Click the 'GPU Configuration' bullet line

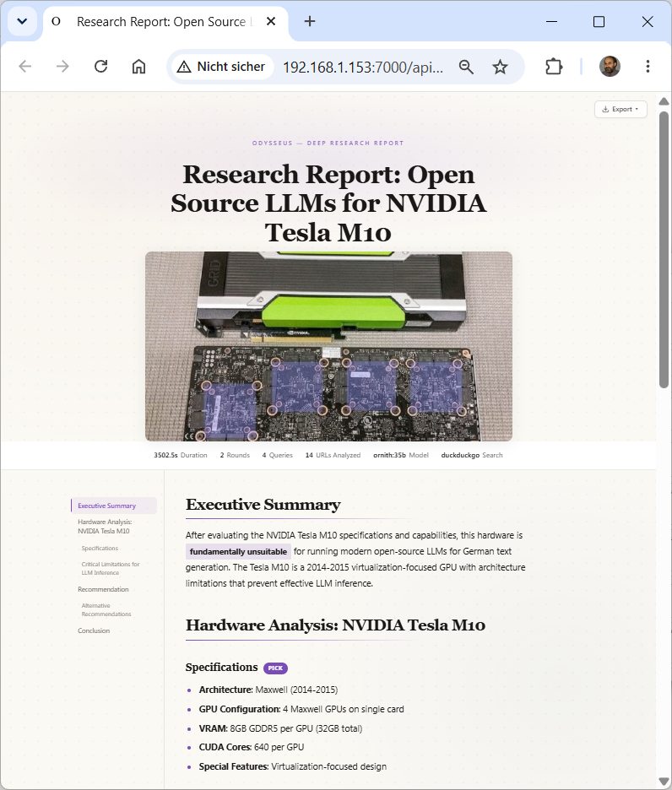click(301, 709)
